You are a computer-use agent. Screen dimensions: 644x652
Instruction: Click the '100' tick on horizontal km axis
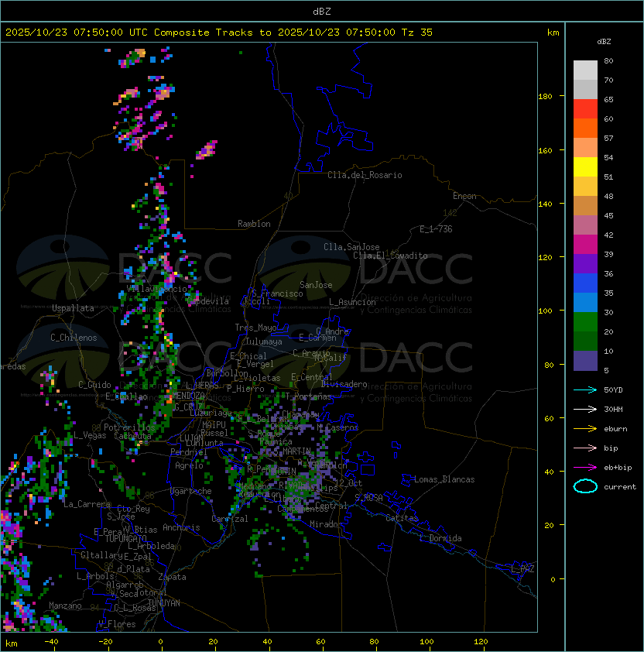[426, 642]
